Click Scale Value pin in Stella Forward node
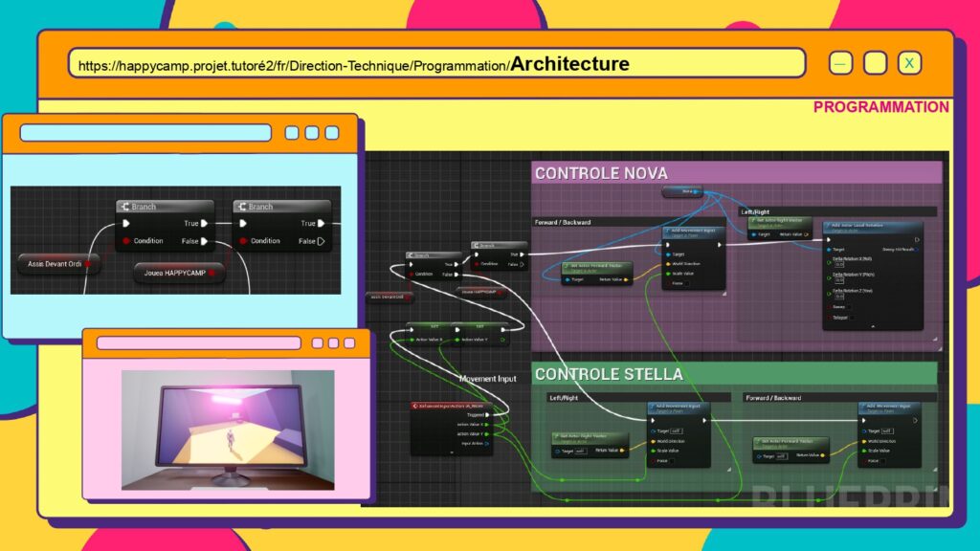980x551 pixels. [864, 451]
